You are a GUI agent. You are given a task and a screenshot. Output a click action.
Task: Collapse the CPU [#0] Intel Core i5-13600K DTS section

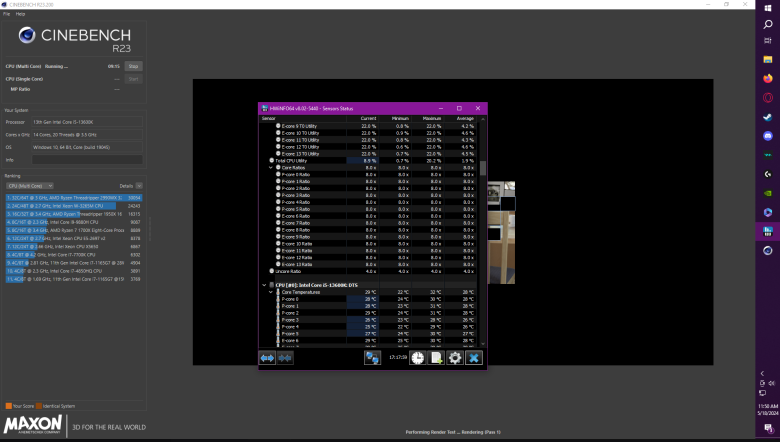pyautogui.click(x=264, y=285)
